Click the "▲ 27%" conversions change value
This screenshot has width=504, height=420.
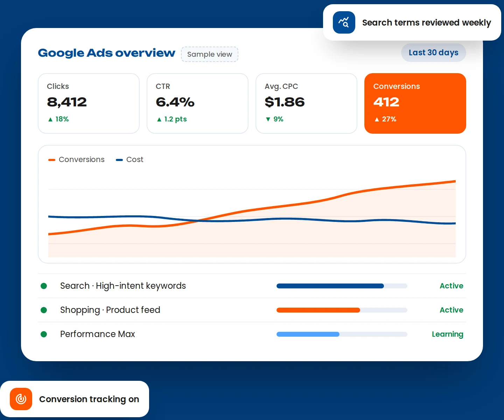coord(385,119)
